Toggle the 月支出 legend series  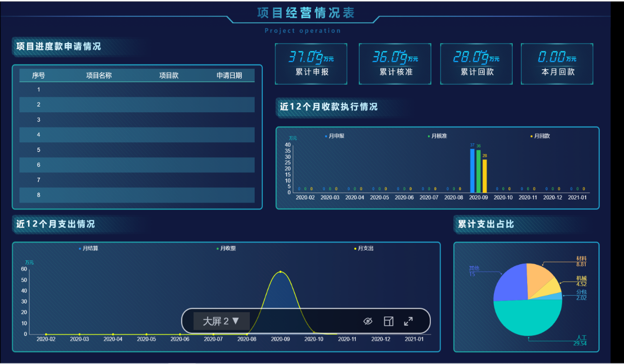(364, 248)
